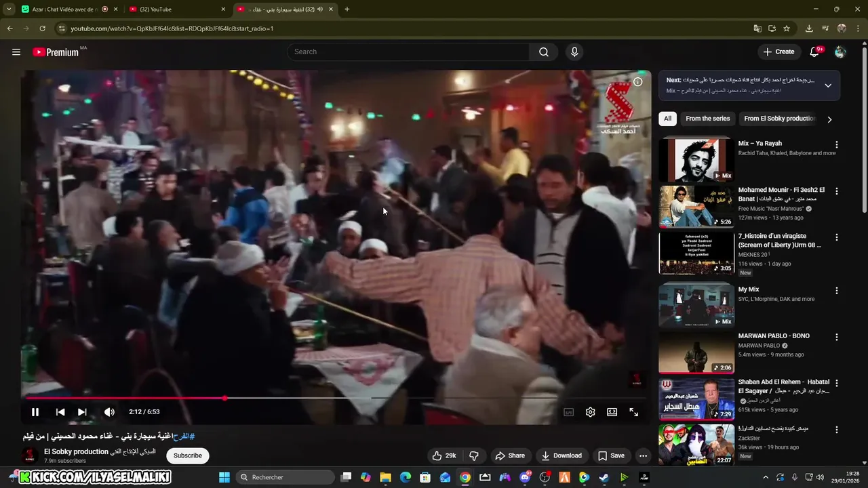Open options for the Mohamed Mounir video
Image resolution: width=868 pixels, height=488 pixels.
[837, 191]
